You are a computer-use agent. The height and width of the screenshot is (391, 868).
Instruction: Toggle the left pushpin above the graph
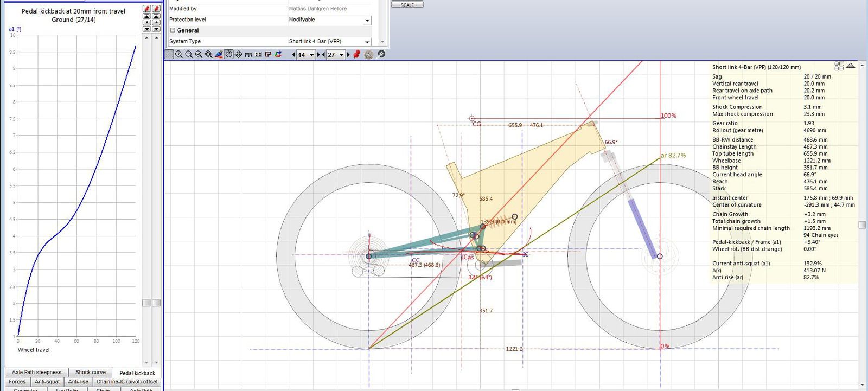coord(146,9)
